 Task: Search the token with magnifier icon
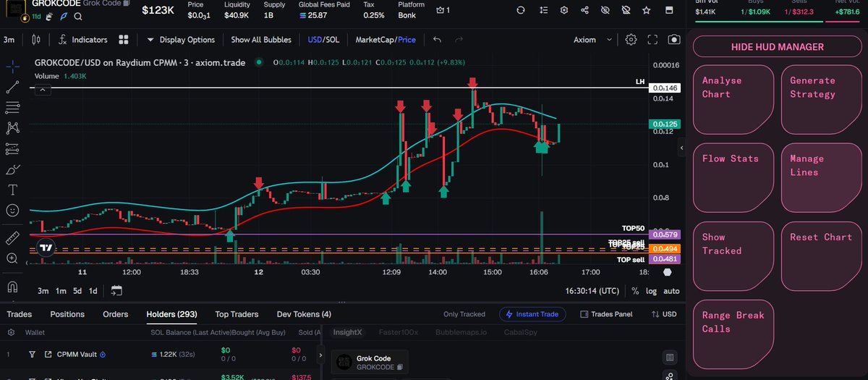(x=77, y=16)
